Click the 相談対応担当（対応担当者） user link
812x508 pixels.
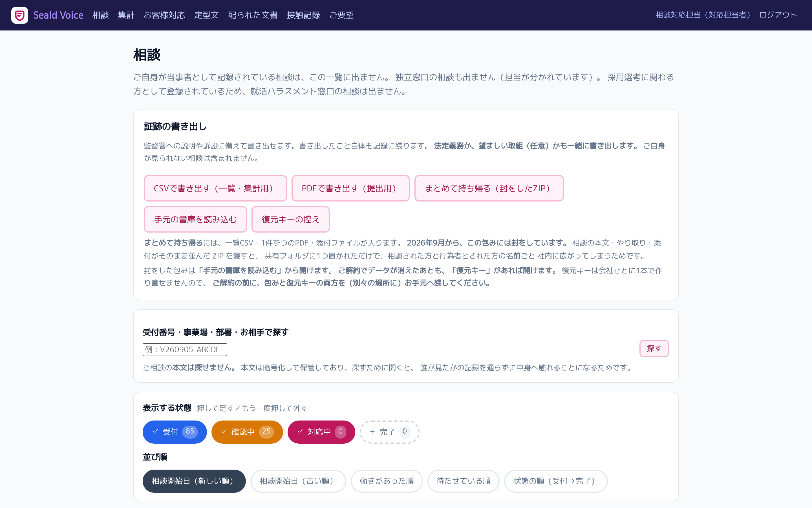click(703, 15)
